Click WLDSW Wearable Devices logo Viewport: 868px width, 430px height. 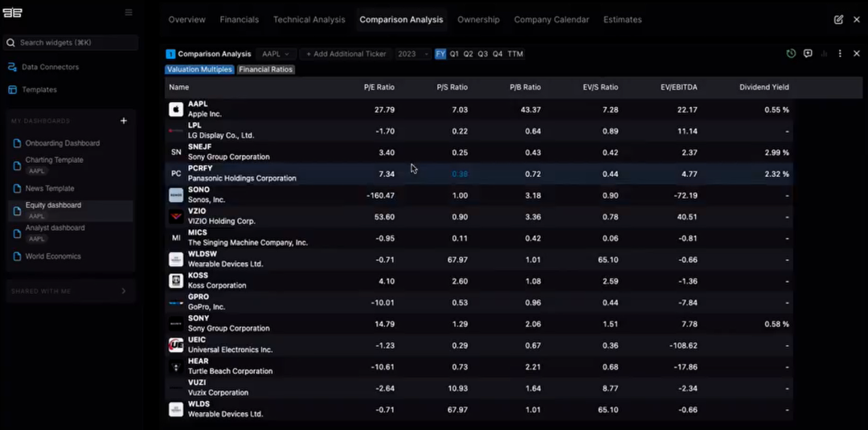click(x=176, y=260)
